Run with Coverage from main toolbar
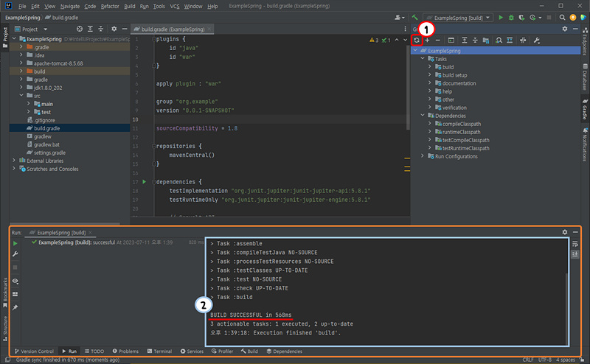The height and width of the screenshot is (364, 590). [x=521, y=17]
